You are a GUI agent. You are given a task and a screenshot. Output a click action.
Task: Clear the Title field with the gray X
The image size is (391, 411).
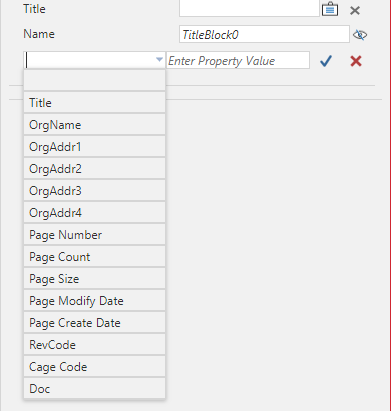(x=355, y=10)
